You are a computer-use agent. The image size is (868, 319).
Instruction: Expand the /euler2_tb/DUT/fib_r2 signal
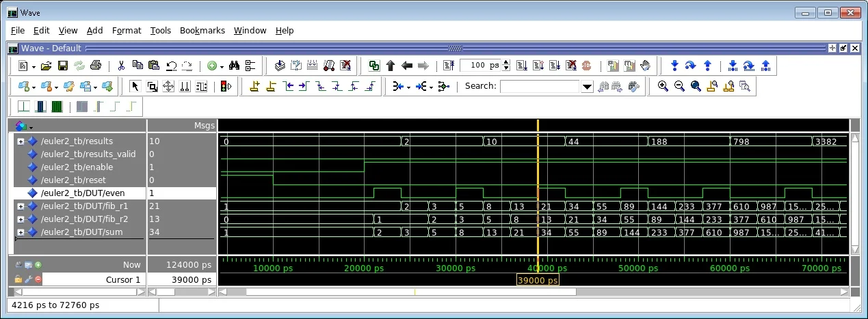[21, 219]
